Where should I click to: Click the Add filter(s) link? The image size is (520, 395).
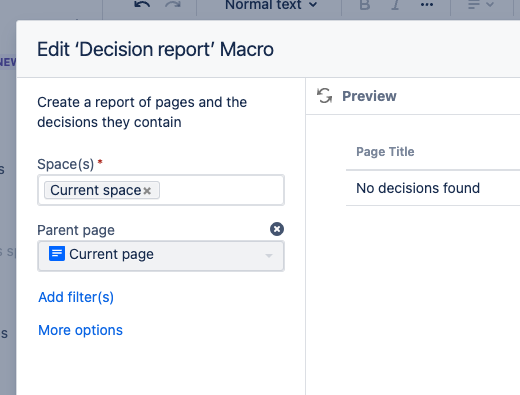pos(76,297)
